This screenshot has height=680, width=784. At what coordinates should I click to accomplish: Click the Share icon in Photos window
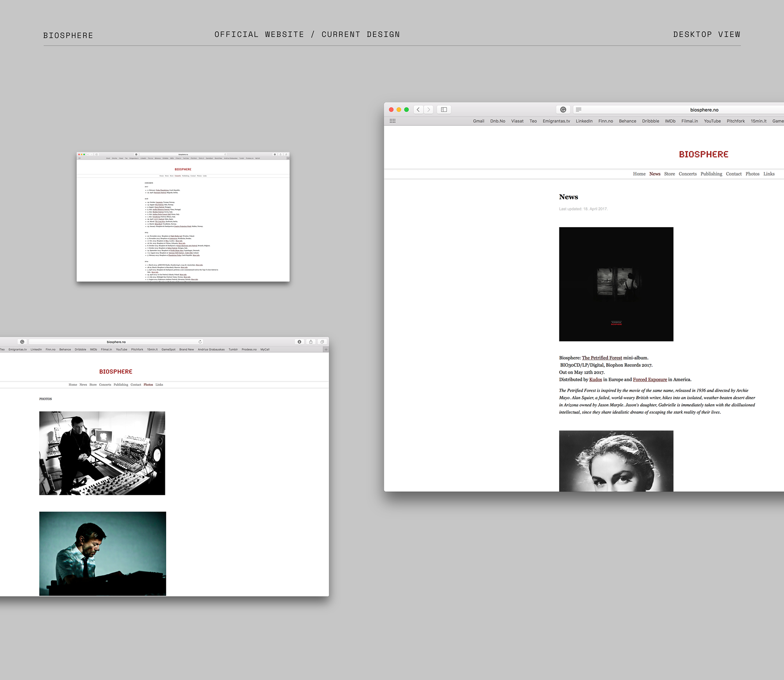click(x=311, y=342)
